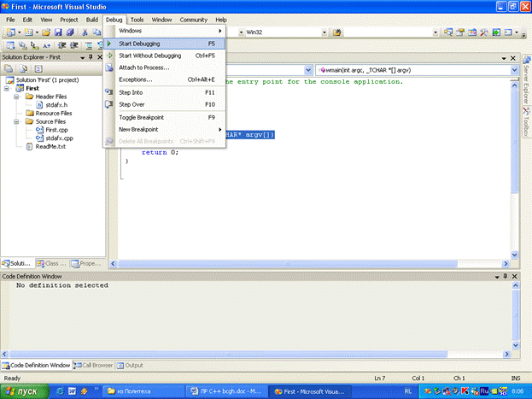The width and height of the screenshot is (532, 399).
Task: Open the Community menu
Action: click(193, 20)
